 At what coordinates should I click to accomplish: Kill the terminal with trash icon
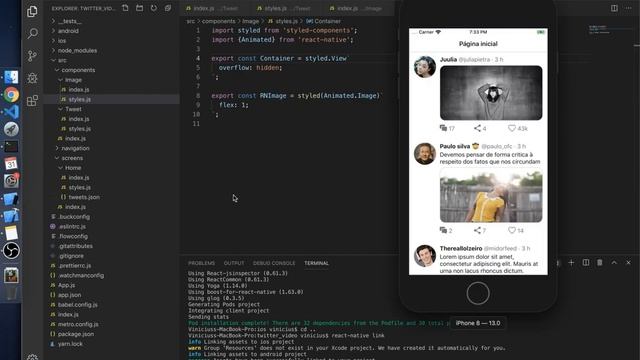(x=600, y=262)
